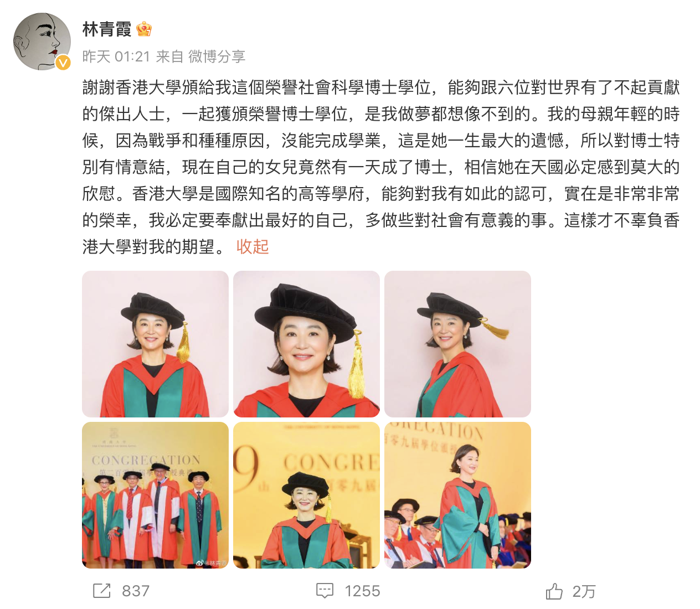
Task: Click the orange verified V badge
Action: click(63, 63)
